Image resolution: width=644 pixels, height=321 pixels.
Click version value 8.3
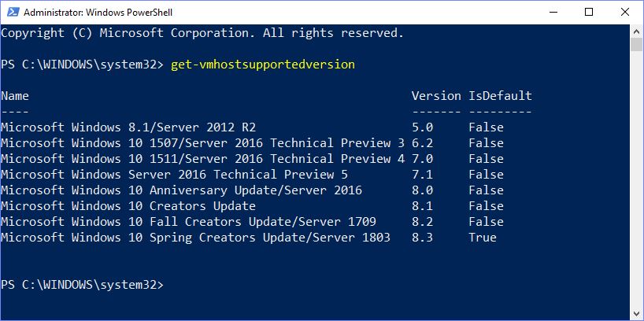422,238
